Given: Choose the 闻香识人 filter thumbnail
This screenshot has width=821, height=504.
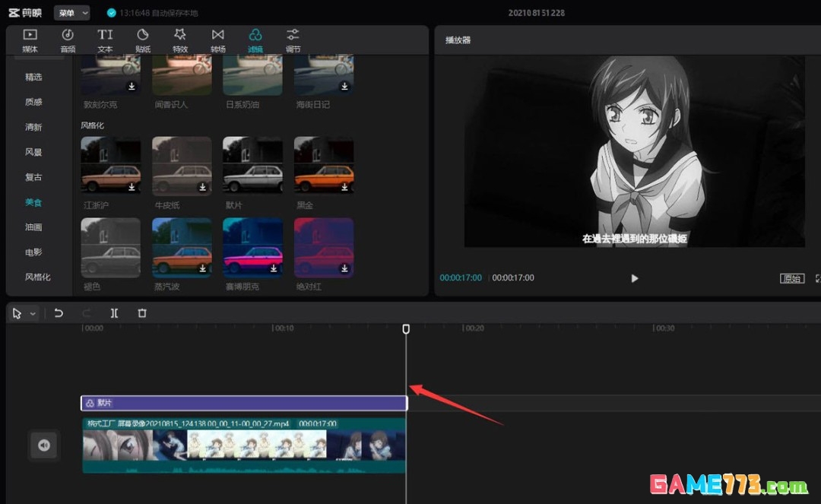Looking at the screenshot, I should (x=182, y=75).
